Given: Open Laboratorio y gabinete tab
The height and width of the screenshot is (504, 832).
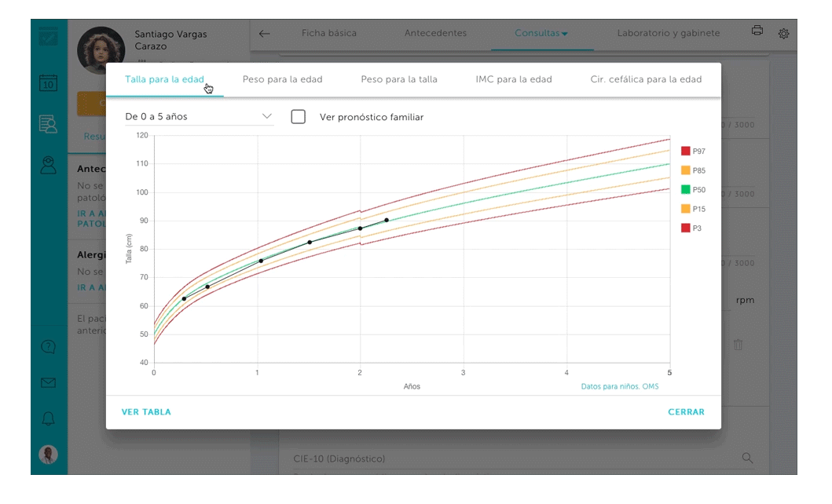Looking at the screenshot, I should click(669, 33).
